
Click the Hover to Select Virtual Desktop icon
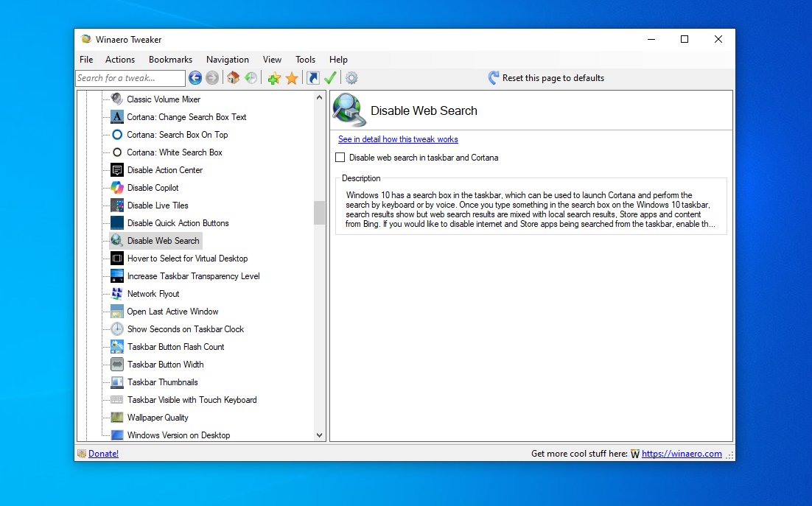117,259
